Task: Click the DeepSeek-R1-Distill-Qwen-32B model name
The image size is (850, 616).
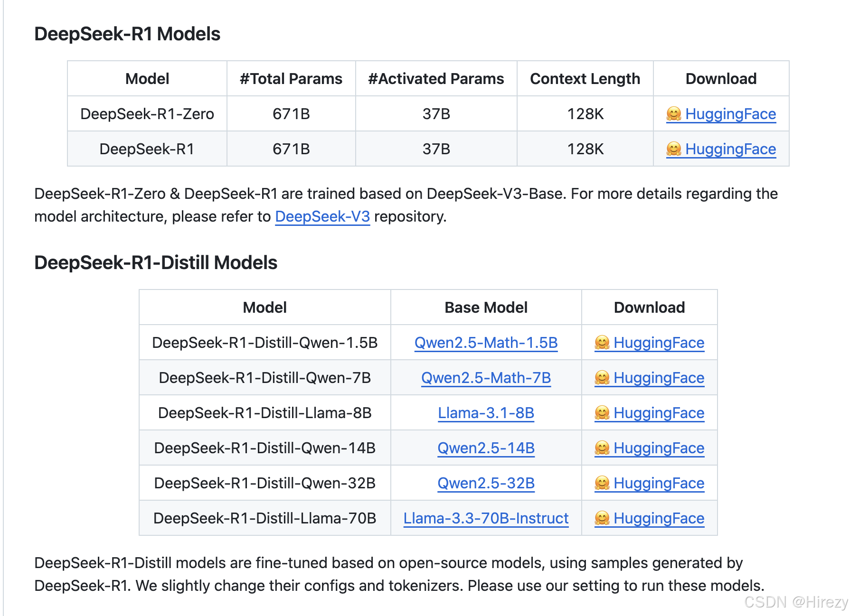Action: (265, 483)
